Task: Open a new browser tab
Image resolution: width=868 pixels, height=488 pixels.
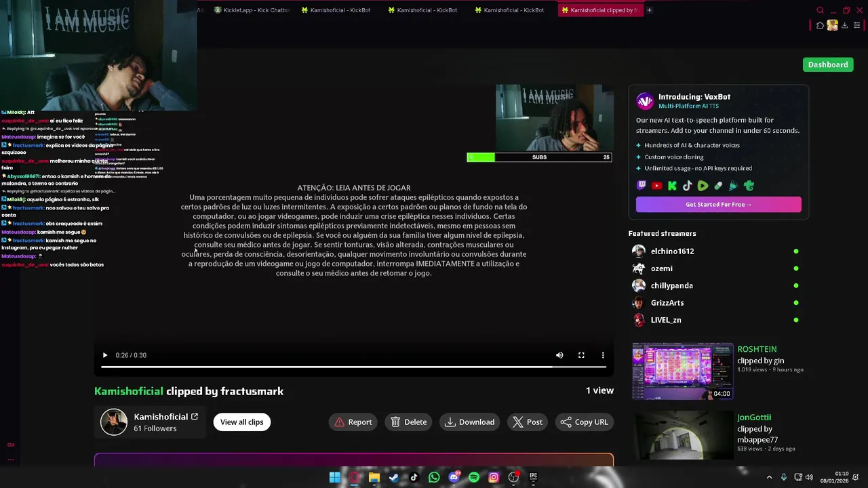Action: 649,10
